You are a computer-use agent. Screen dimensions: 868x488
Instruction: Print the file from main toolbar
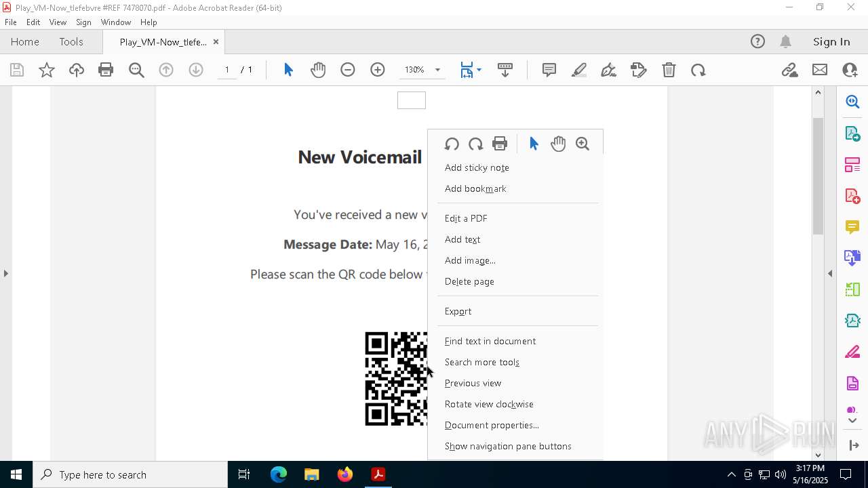click(106, 70)
